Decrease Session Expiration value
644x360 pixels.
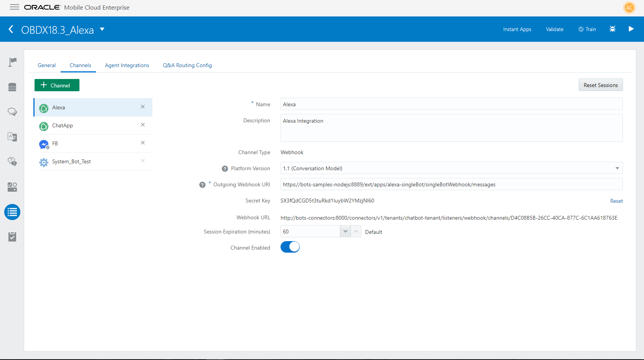coord(345,232)
